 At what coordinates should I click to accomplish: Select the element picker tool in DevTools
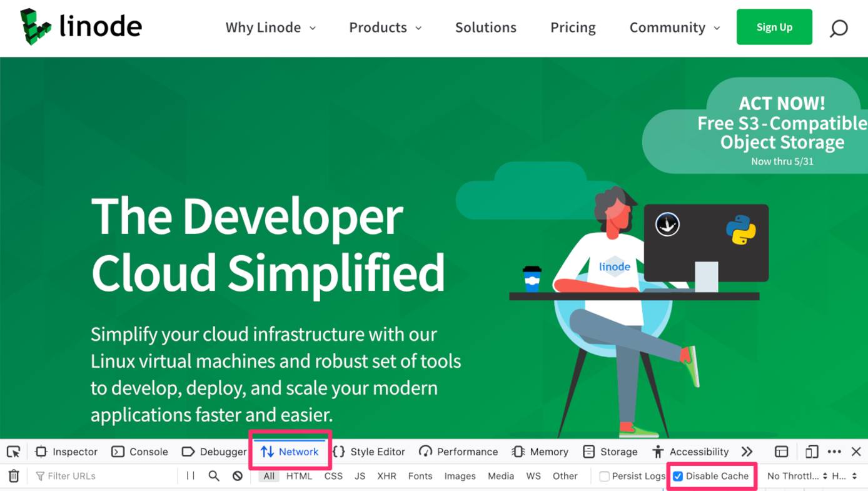tap(13, 452)
